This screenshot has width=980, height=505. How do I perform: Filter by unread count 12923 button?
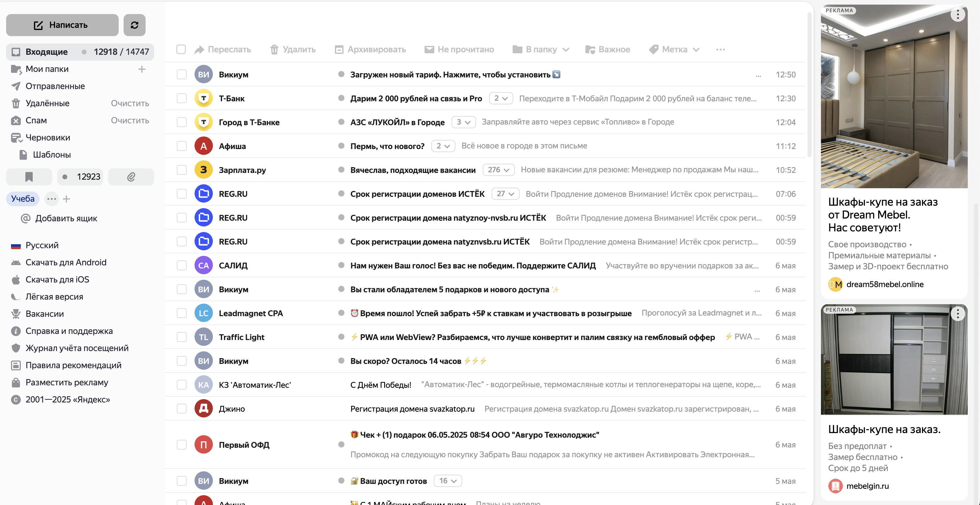point(80,177)
